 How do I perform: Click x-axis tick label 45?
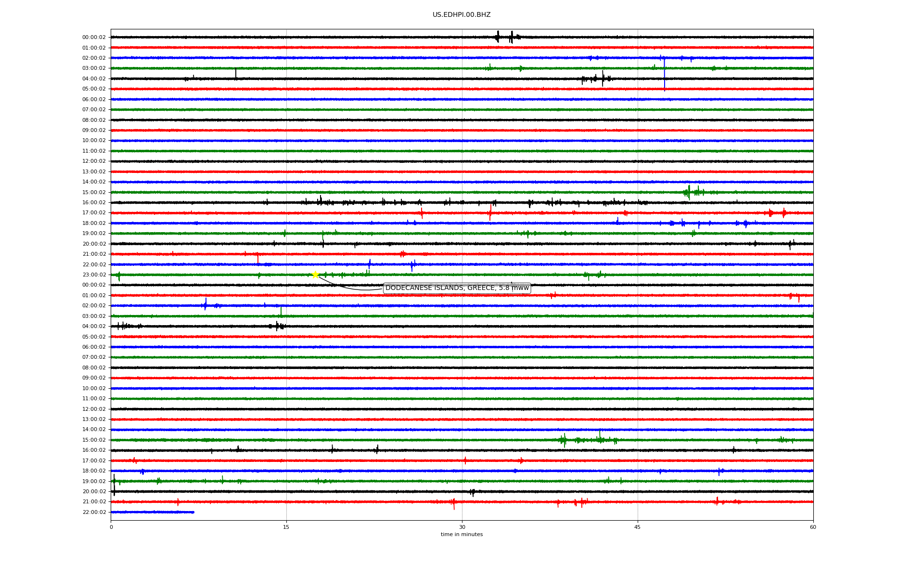pyautogui.click(x=638, y=527)
